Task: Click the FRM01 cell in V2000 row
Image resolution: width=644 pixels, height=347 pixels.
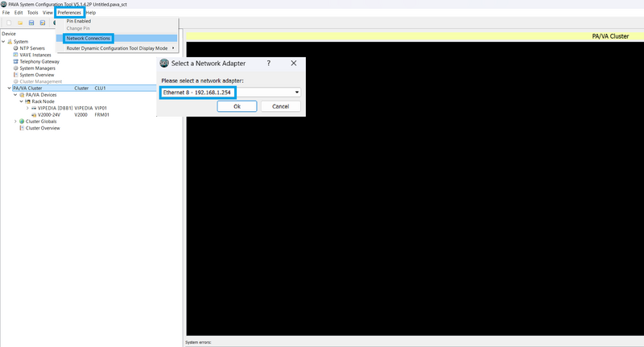Action: pyautogui.click(x=102, y=115)
